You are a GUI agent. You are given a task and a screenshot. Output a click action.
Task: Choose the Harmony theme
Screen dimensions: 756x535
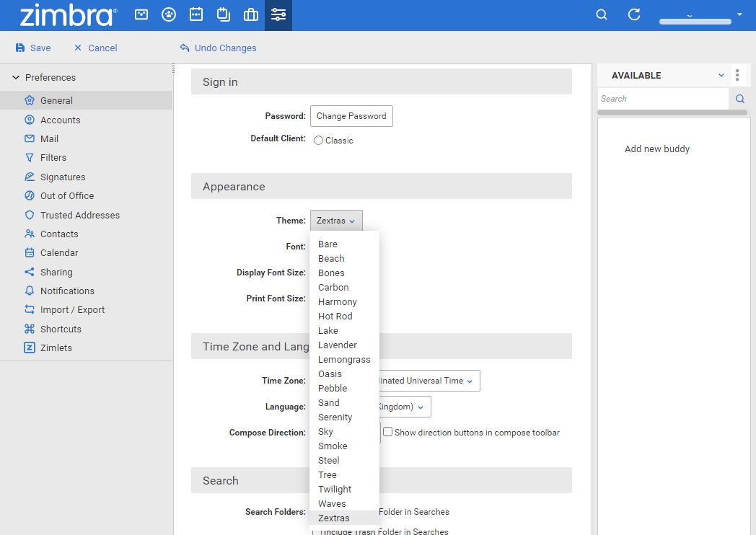344,302
